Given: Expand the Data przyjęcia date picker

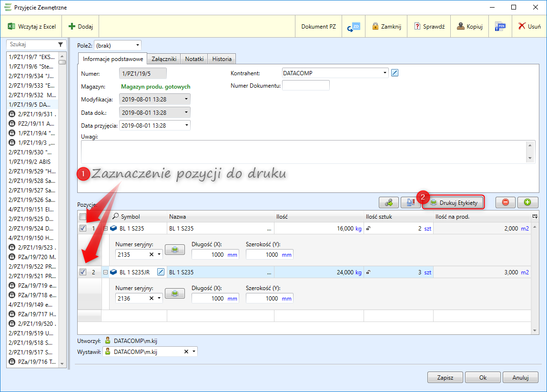Looking at the screenshot, I should click(186, 125).
